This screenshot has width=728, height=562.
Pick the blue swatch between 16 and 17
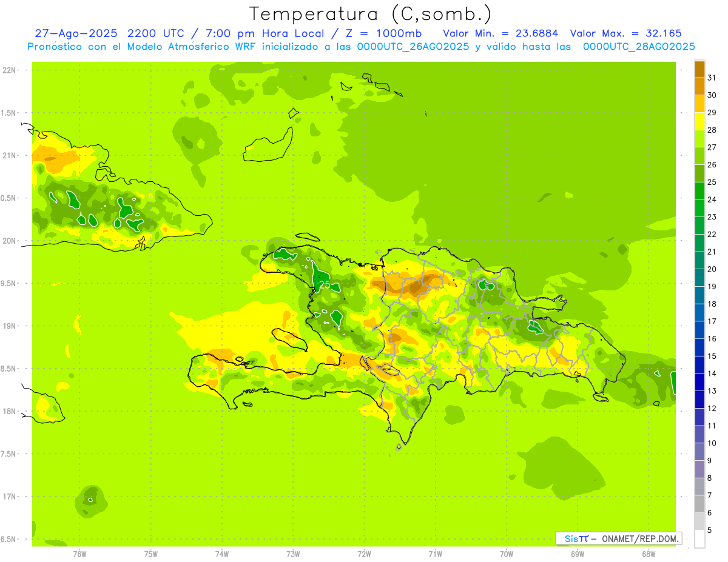click(x=700, y=330)
